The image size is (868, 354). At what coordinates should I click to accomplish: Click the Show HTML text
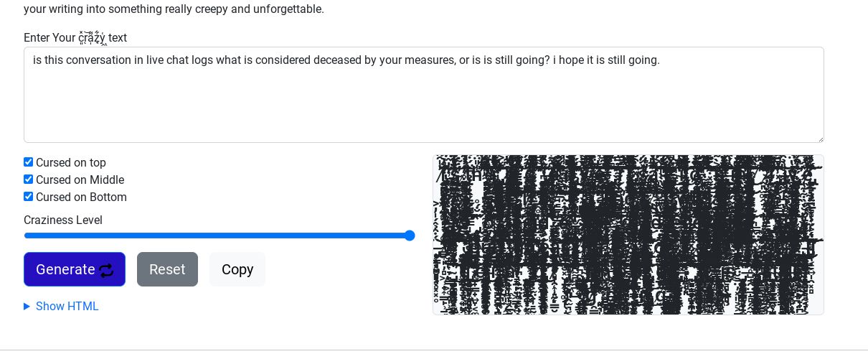coord(67,307)
